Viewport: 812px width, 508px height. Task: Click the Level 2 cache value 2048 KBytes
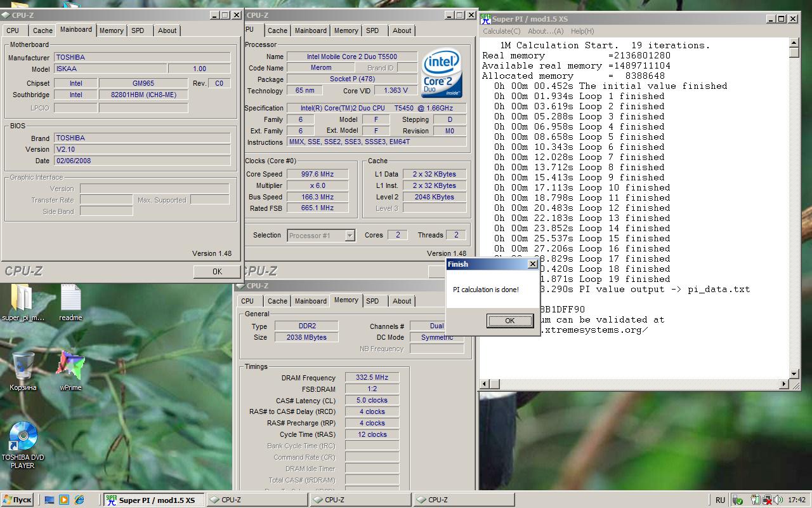[x=435, y=197]
